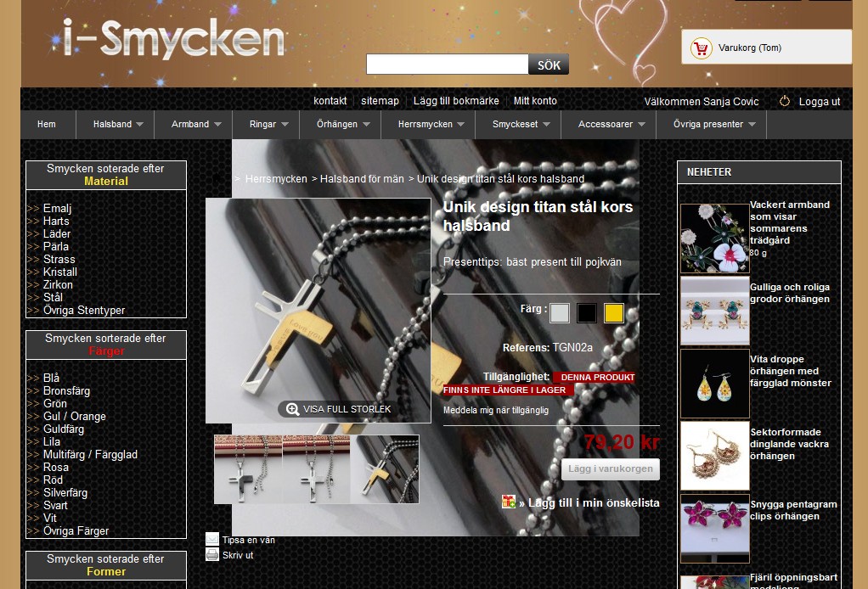Open Mitt konto
This screenshot has width=868, height=589.
(535, 101)
